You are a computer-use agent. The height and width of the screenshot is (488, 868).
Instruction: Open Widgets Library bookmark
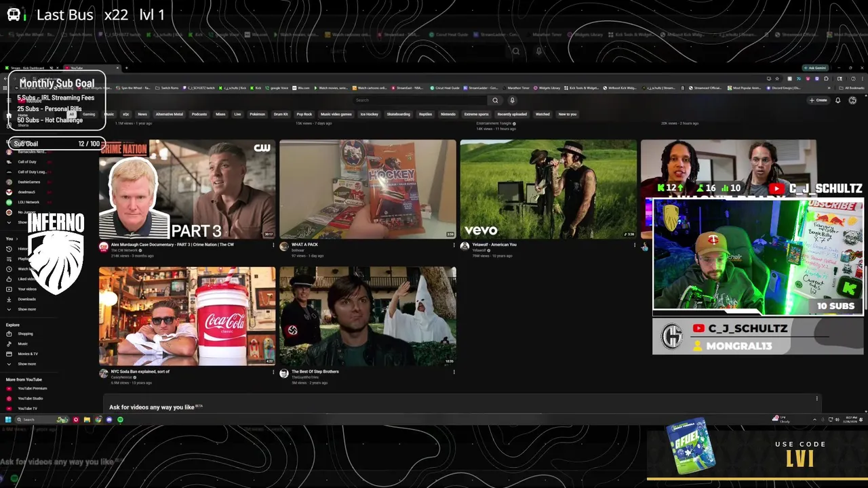click(x=547, y=87)
